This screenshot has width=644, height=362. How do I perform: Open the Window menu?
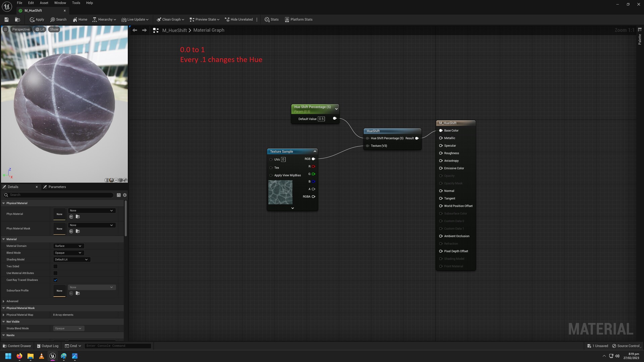click(60, 3)
